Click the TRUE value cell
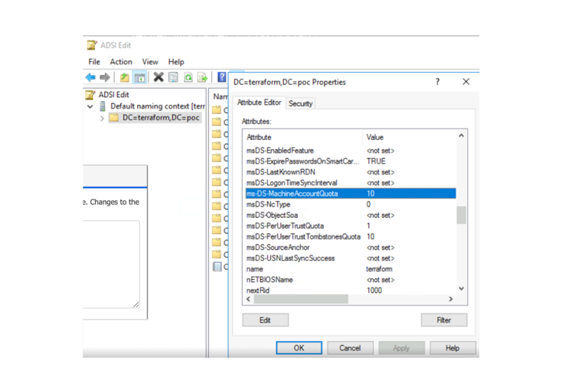 click(x=376, y=161)
